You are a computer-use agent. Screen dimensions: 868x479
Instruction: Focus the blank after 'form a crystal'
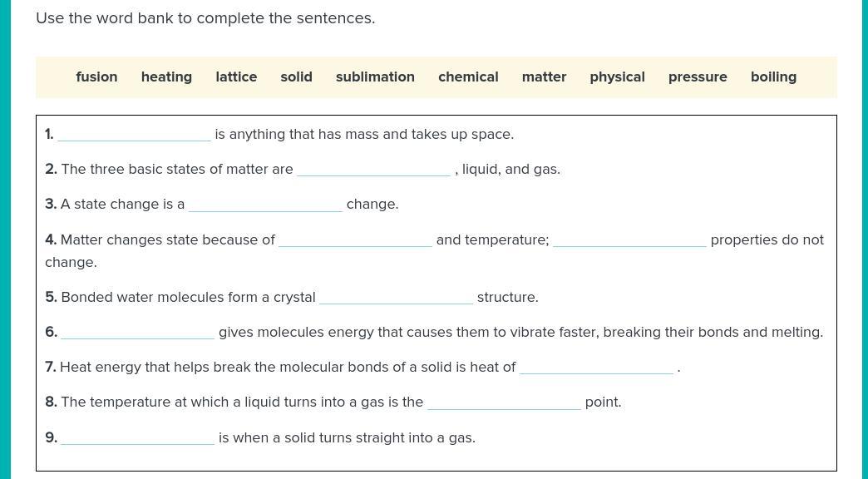(x=397, y=297)
